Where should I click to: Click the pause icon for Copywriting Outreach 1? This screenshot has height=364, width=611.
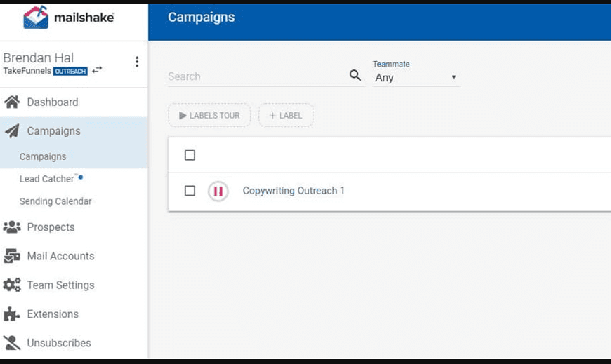[x=218, y=191]
